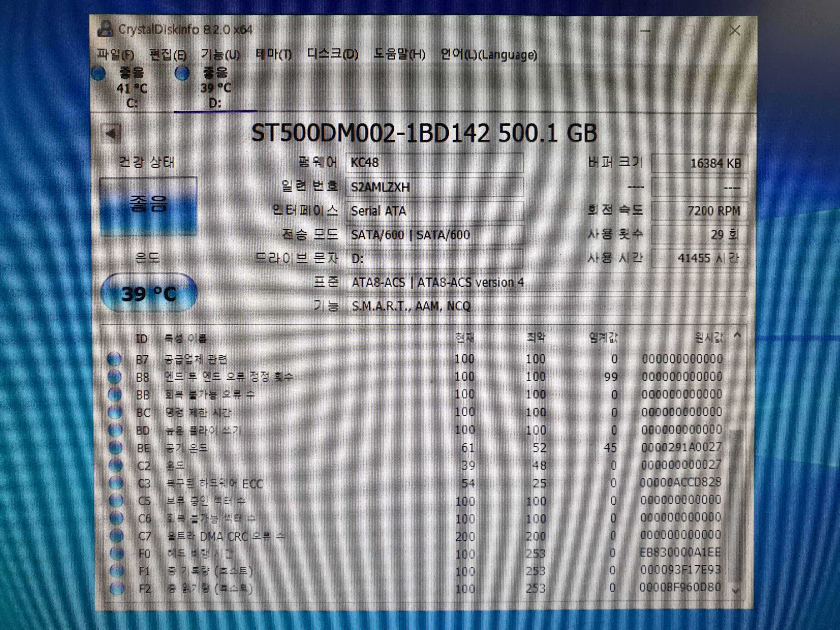Image resolution: width=840 pixels, height=630 pixels.
Task: Click the SMART list vertical scrollbar thumb
Action: [x=736, y=506]
